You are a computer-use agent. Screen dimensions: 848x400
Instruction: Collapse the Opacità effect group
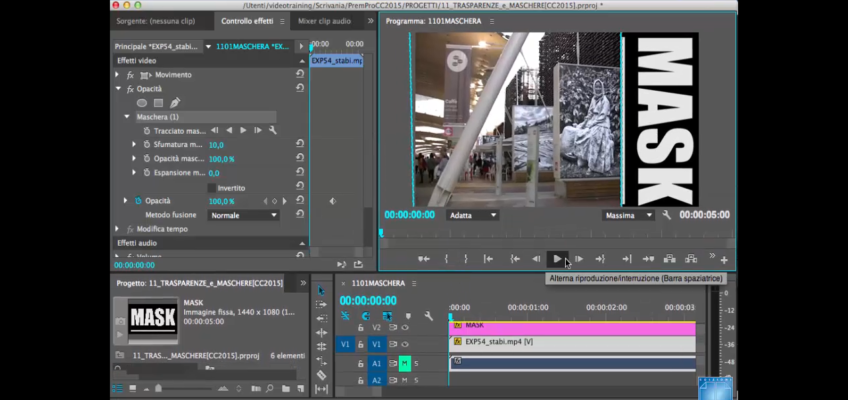point(117,89)
